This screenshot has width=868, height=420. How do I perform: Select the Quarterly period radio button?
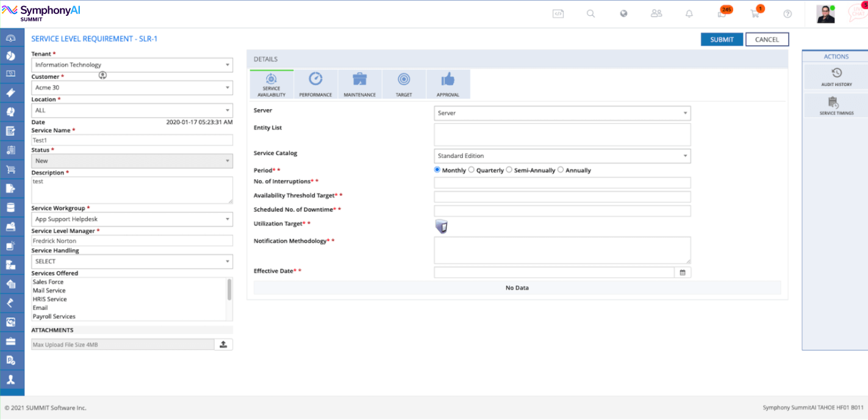click(x=472, y=170)
